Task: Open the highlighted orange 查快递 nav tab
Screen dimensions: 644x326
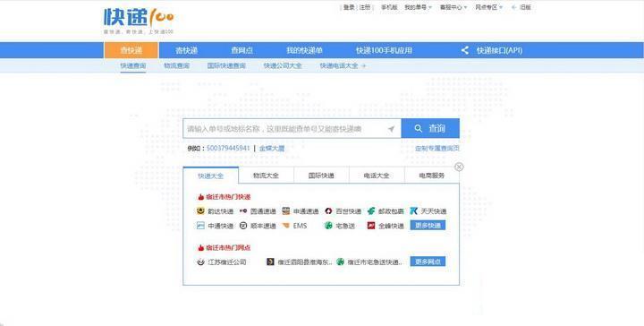Action: (x=131, y=50)
